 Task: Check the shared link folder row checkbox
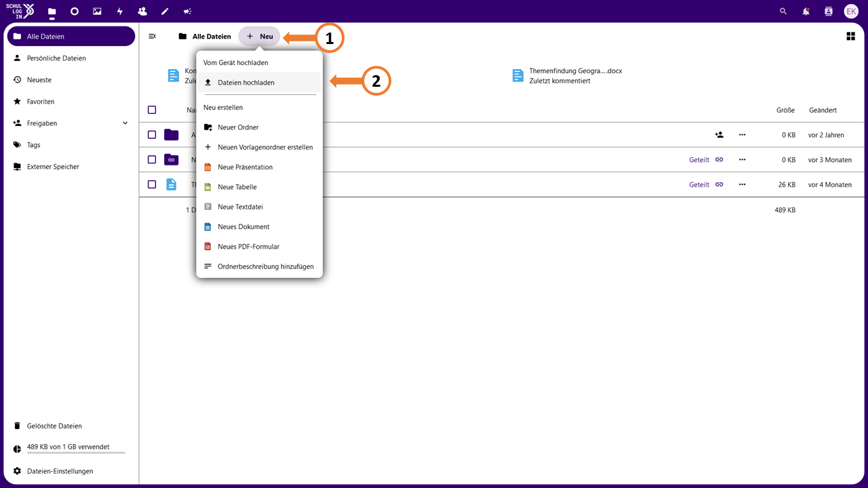tap(152, 160)
